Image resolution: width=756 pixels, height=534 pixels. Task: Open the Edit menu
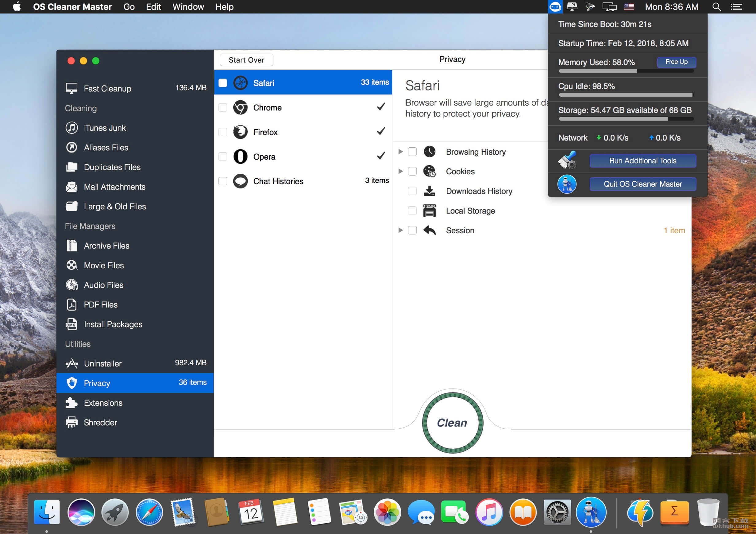coord(153,6)
